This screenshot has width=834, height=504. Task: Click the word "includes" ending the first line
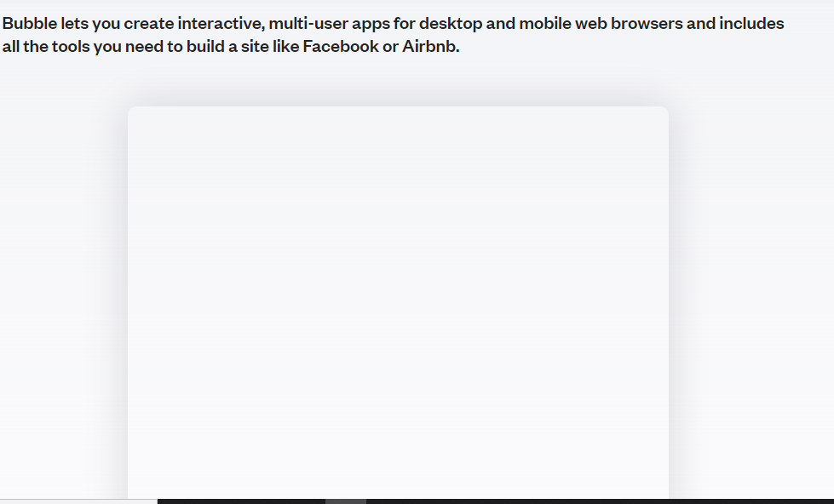pyautogui.click(x=751, y=23)
